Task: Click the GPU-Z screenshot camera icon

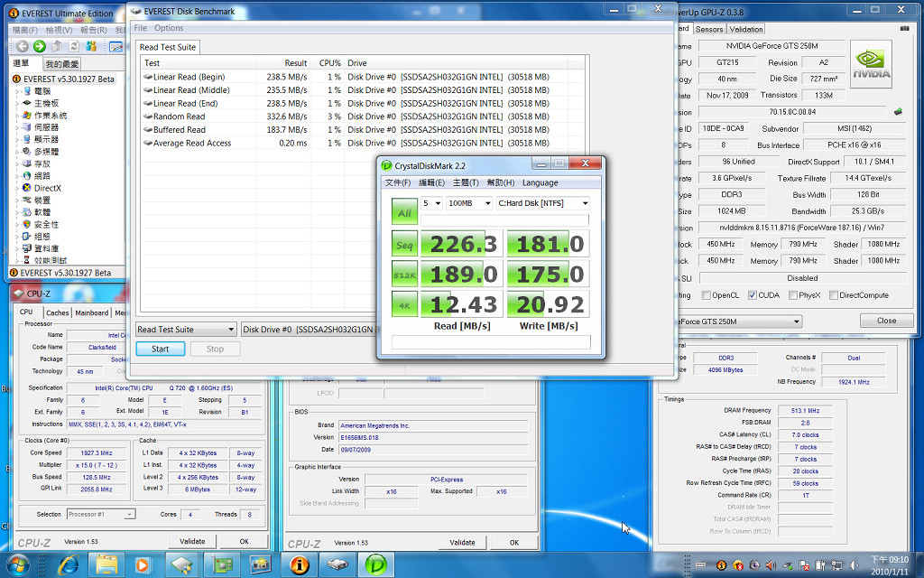Action: pos(905,28)
